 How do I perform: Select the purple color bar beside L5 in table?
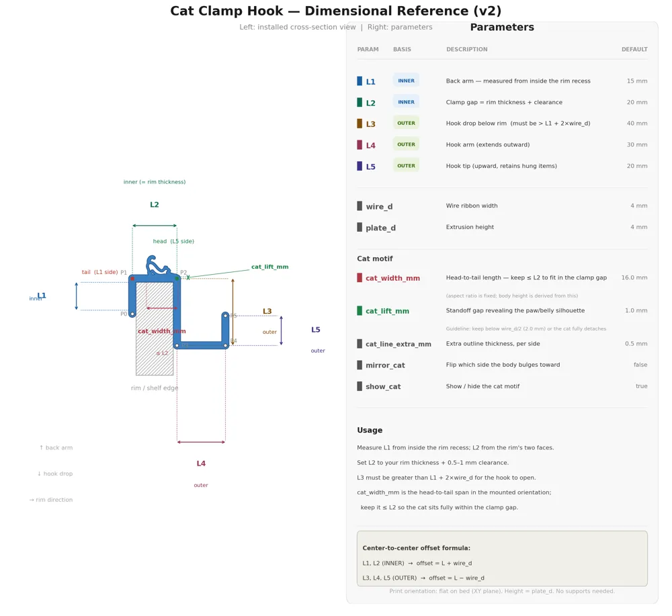(360, 166)
